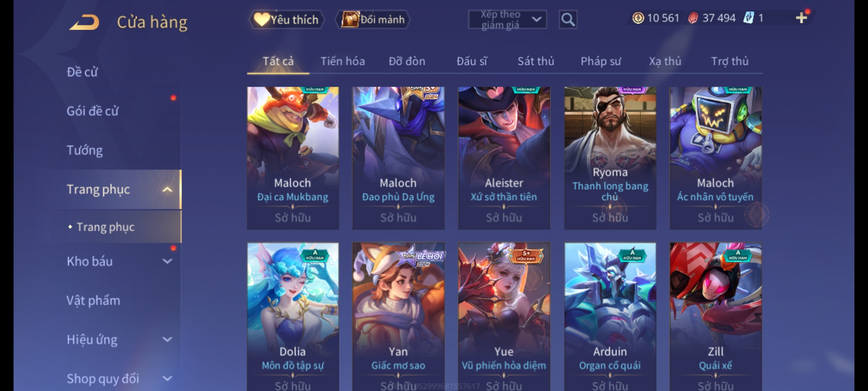Select Ryoma Thanh long bang chủ skin card
The height and width of the screenshot is (391, 868).
click(x=610, y=158)
